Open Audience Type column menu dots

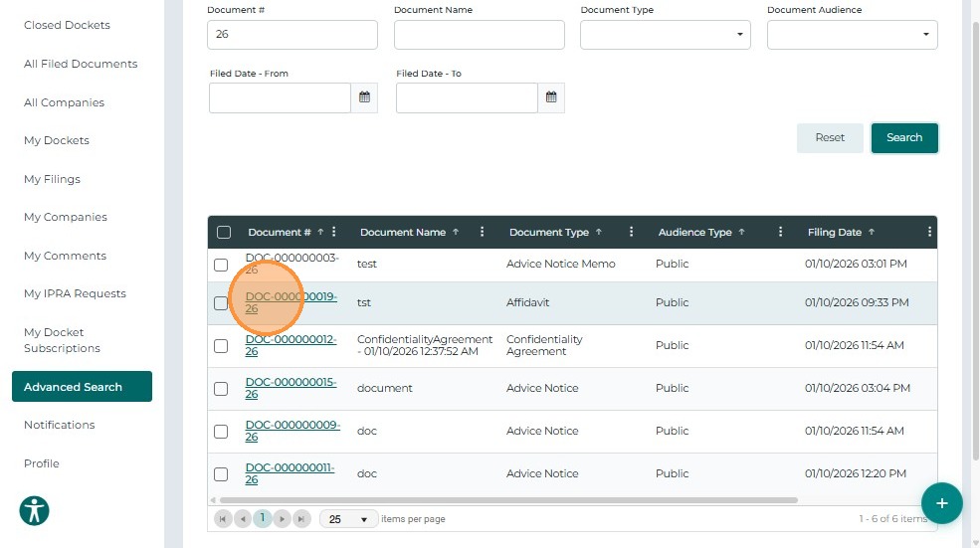pos(780,232)
